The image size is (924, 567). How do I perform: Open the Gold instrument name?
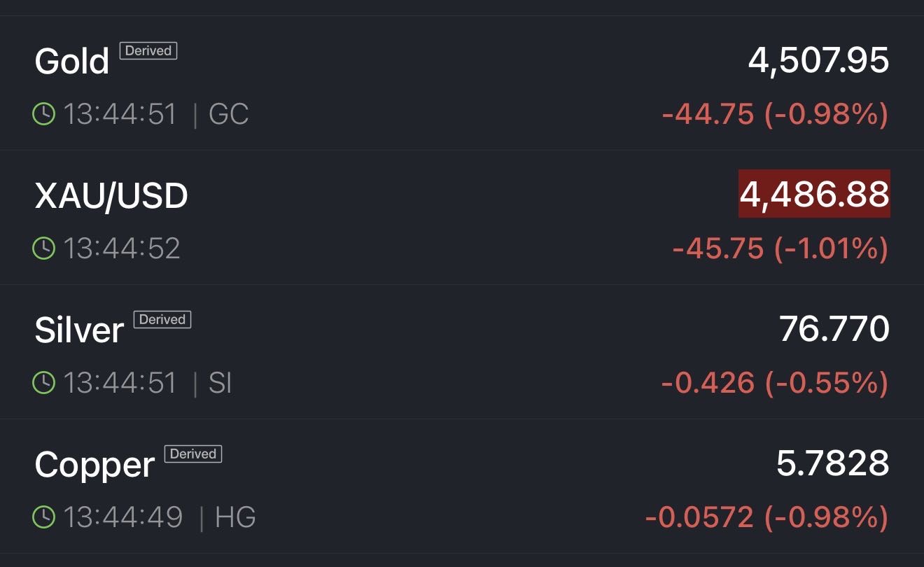tap(72, 62)
